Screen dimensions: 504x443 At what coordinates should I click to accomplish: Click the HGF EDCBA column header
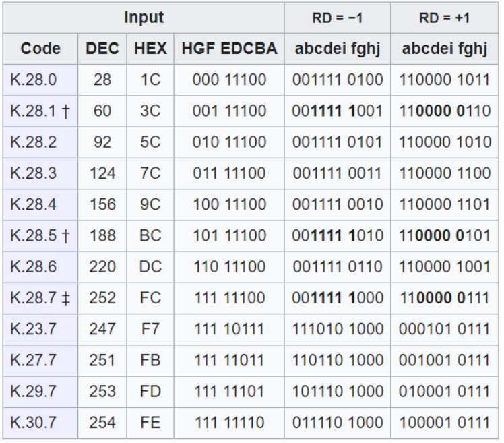(x=229, y=49)
